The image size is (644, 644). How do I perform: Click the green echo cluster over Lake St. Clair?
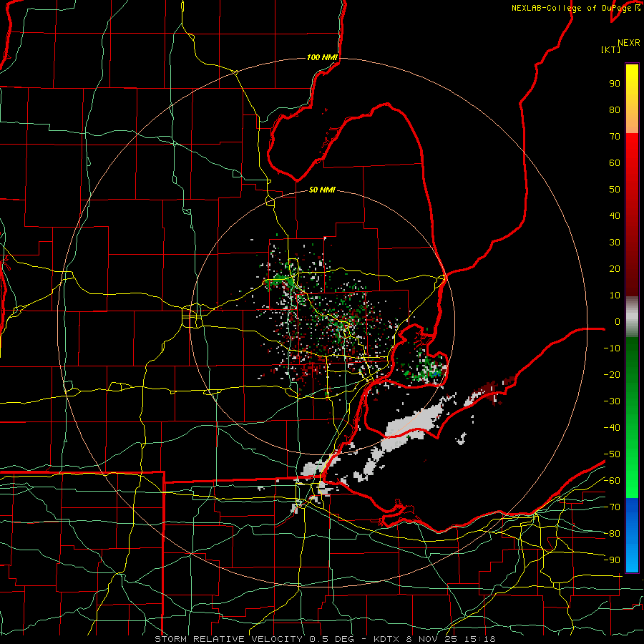coord(426,369)
